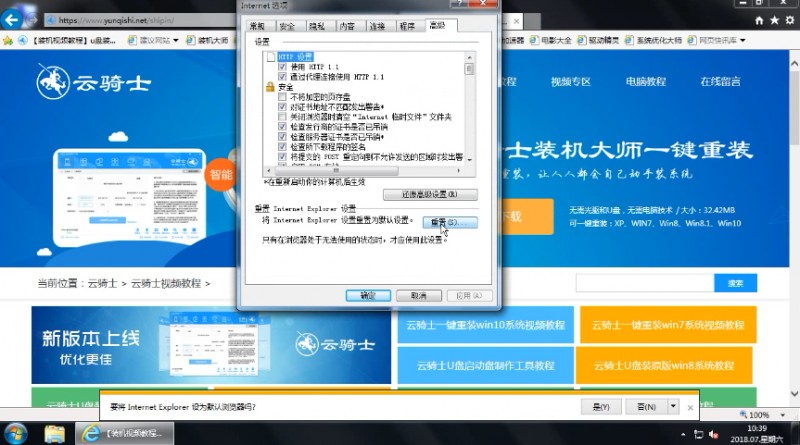
Task: Click 否(N) on default browser prompt
Action: click(646, 407)
